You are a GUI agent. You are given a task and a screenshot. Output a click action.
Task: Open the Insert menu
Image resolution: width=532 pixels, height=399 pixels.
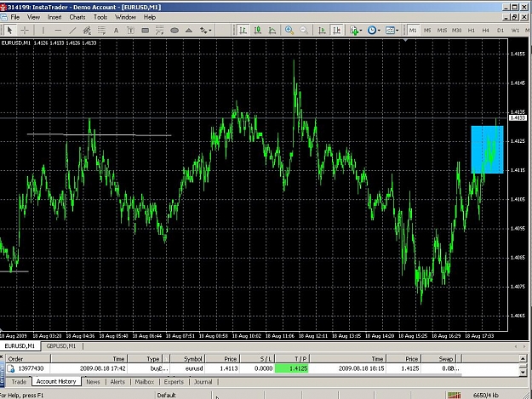(54, 17)
